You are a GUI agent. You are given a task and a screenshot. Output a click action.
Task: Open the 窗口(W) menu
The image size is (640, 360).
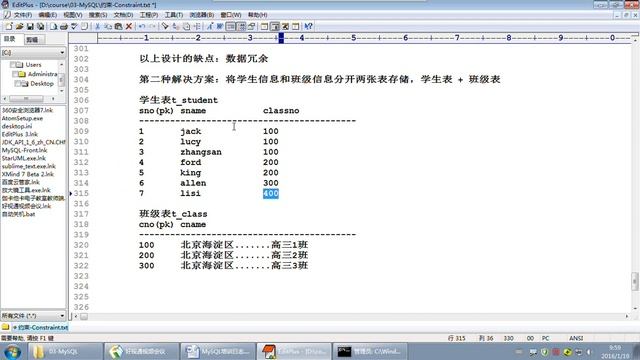pyautogui.click(x=231, y=15)
